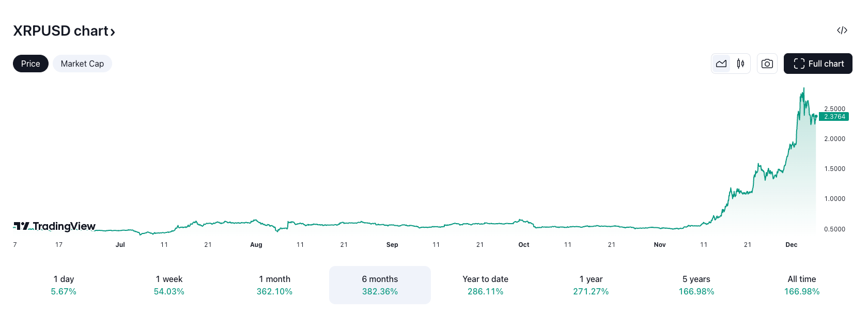Switch to area line chart view
Viewport: 868px width, 313px height.
click(x=721, y=64)
